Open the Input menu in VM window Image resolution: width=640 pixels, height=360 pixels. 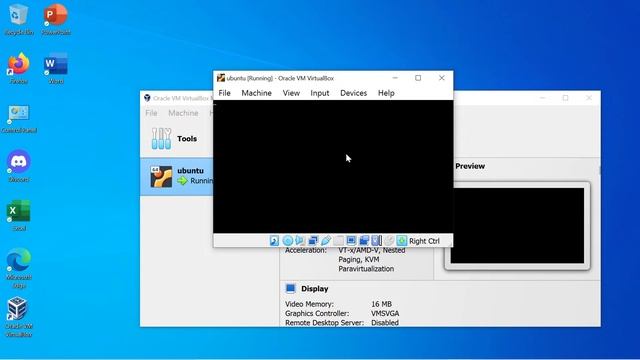pos(320,93)
